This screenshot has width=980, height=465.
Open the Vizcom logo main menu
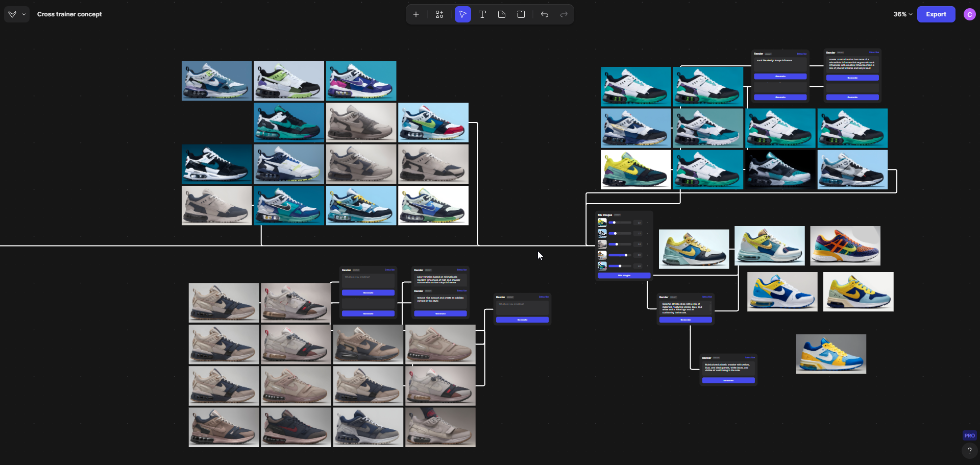[x=12, y=14]
